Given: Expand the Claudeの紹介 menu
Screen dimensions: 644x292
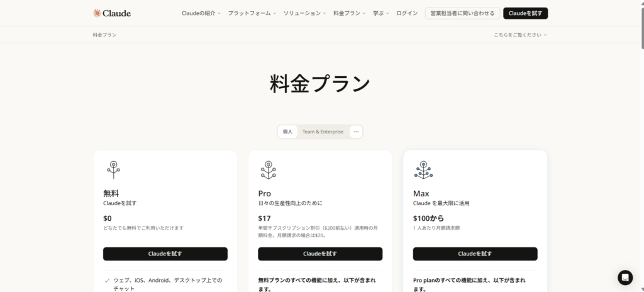Looking at the screenshot, I should click(201, 13).
